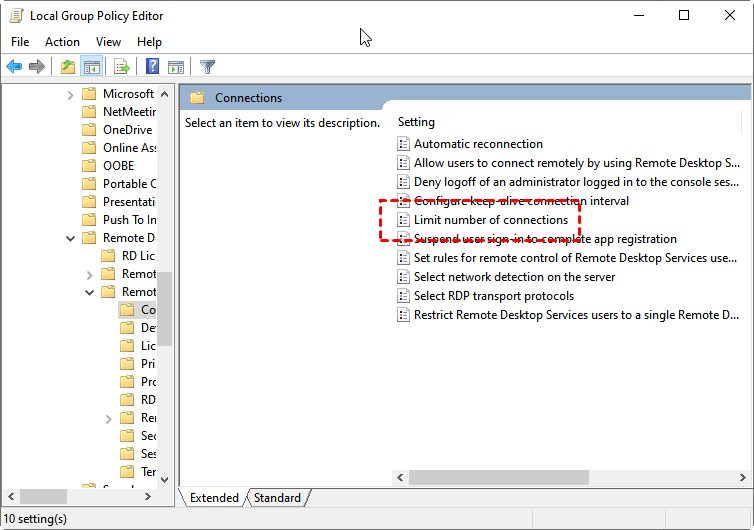
Task: Collapse the Remote Desktop Session Host node
Action: (90, 292)
